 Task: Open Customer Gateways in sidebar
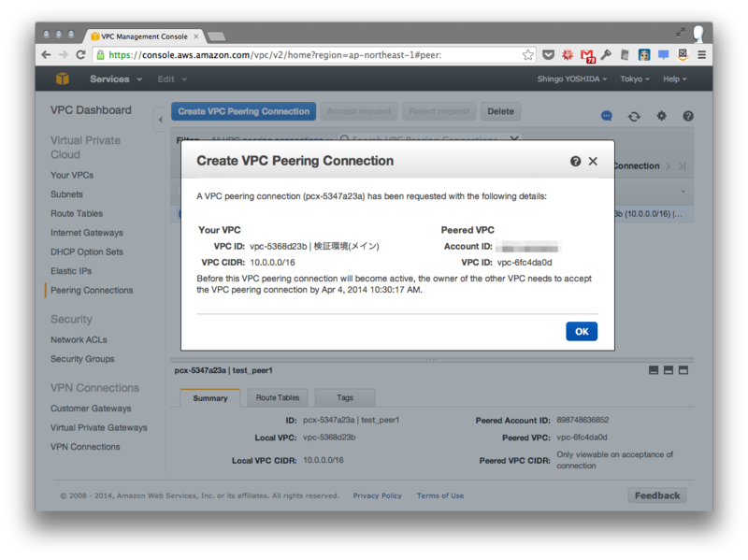pyautogui.click(x=91, y=409)
